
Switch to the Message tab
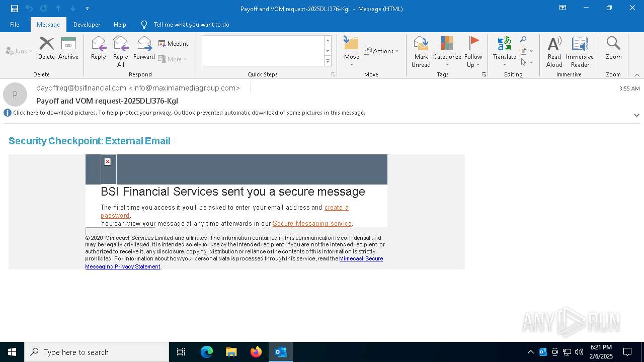[48, 25]
